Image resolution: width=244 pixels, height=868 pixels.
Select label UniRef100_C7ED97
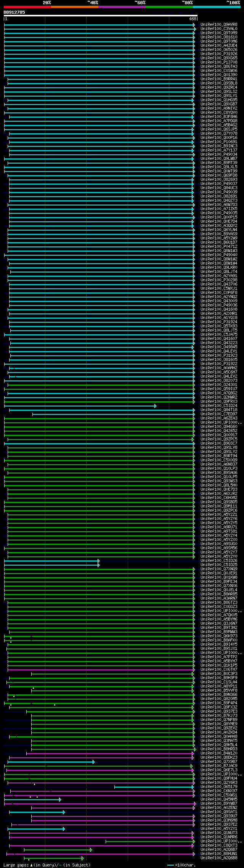click(x=219, y=414)
